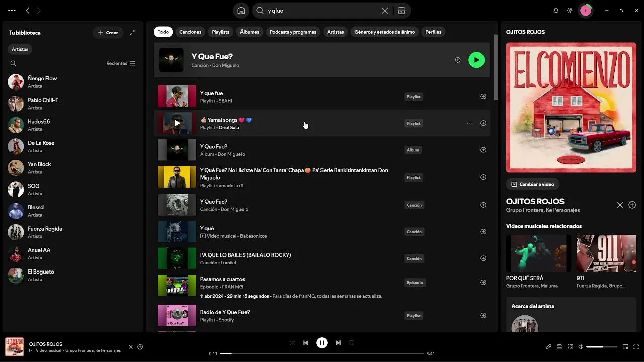Switch to the Podcasts y programas tab
Image resolution: width=644 pixels, height=362 pixels.
click(293, 32)
